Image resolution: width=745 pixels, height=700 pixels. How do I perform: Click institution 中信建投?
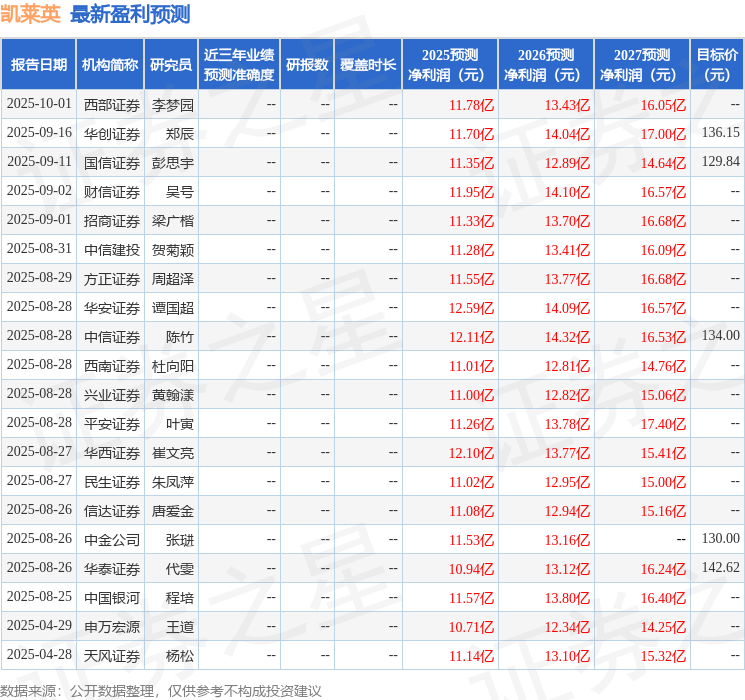112,250
